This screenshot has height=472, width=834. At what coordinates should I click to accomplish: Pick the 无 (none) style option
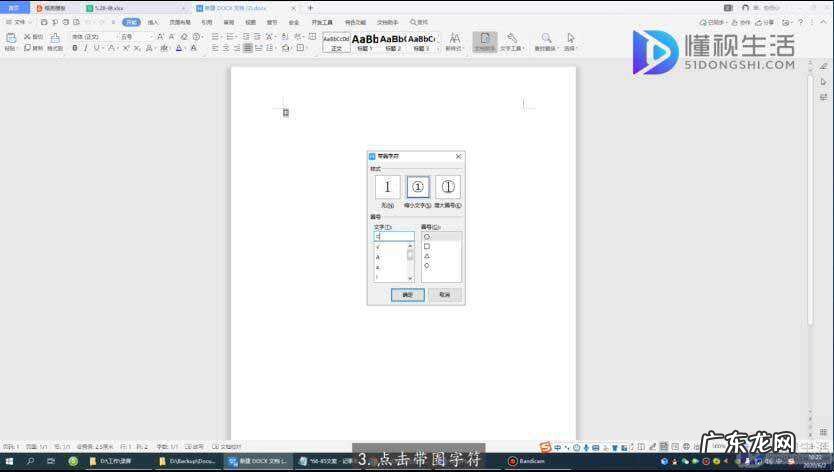click(x=387, y=187)
